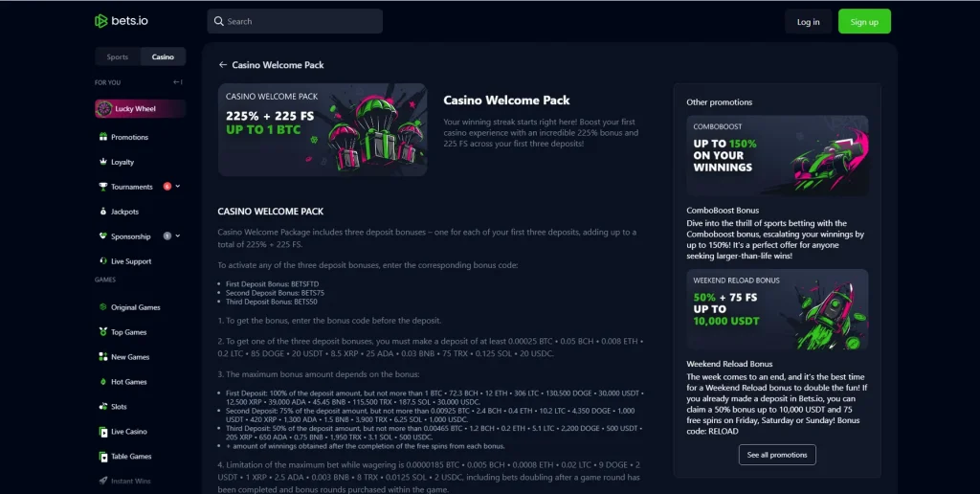980x494 pixels.
Task: Click the 'CASINO WELCOME PACK' section heading
Action: (271, 212)
